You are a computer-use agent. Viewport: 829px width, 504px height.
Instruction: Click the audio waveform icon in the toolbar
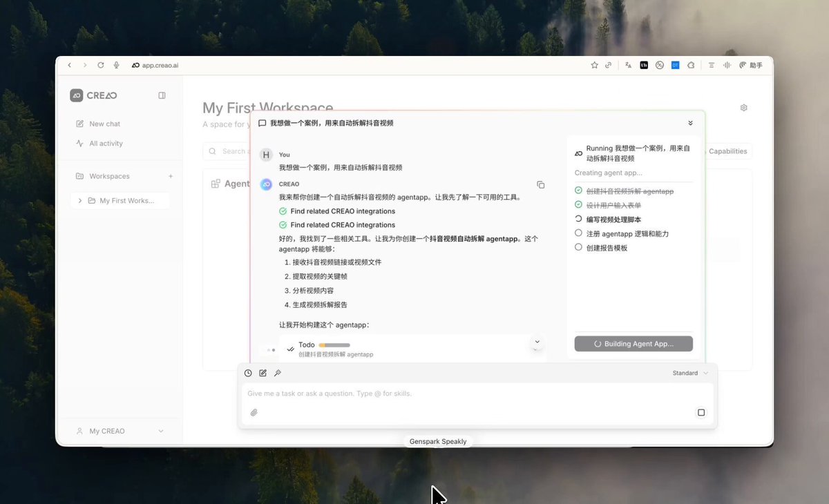tap(727, 65)
